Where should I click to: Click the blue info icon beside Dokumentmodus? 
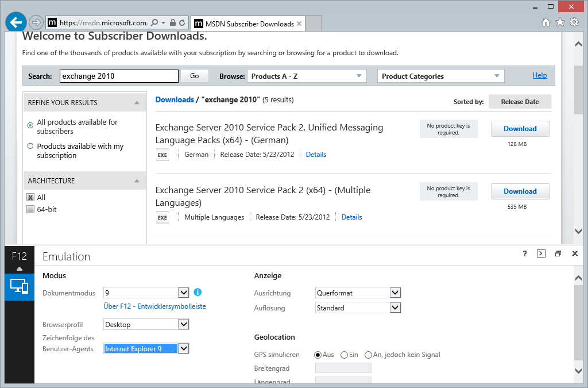pyautogui.click(x=198, y=292)
